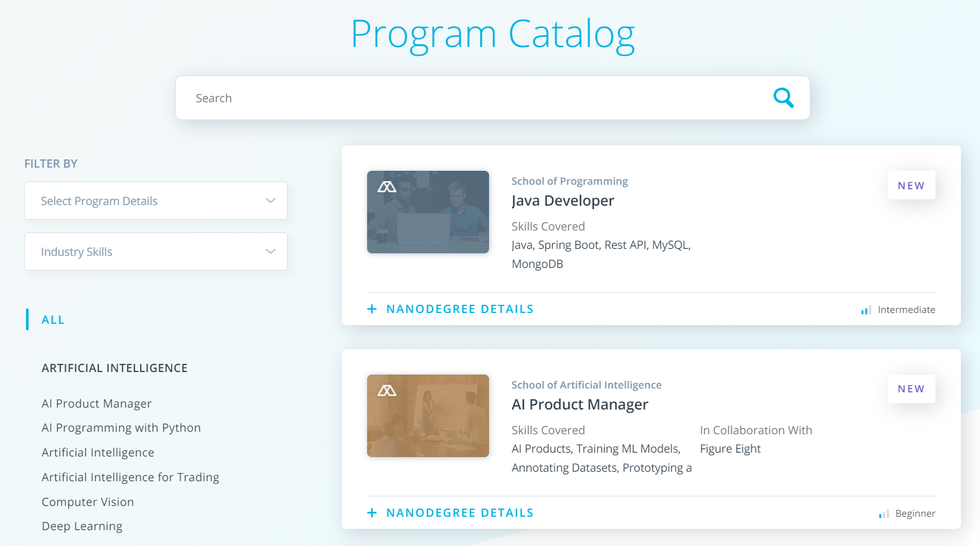Click the Artificial Intelligence section heading
This screenshot has height=546, width=980.
pos(114,368)
